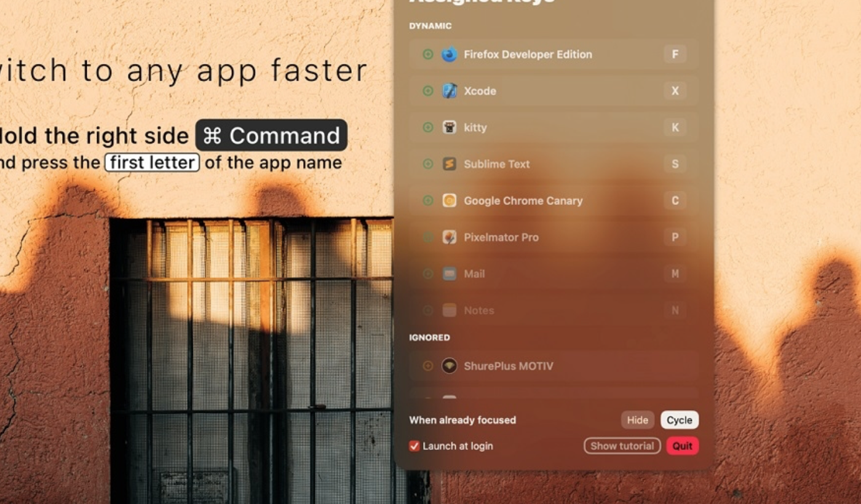Click the Sublime Text name text
Screen dimensions: 861x504
[x=496, y=164]
